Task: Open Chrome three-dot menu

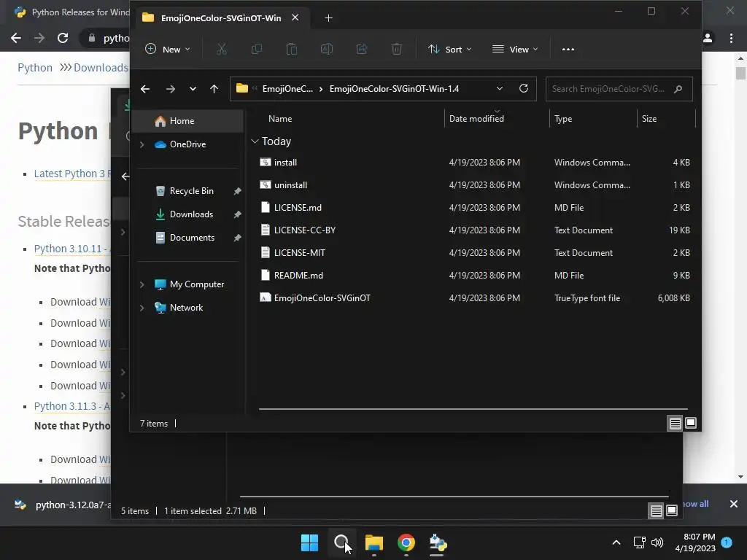Action: (x=731, y=38)
